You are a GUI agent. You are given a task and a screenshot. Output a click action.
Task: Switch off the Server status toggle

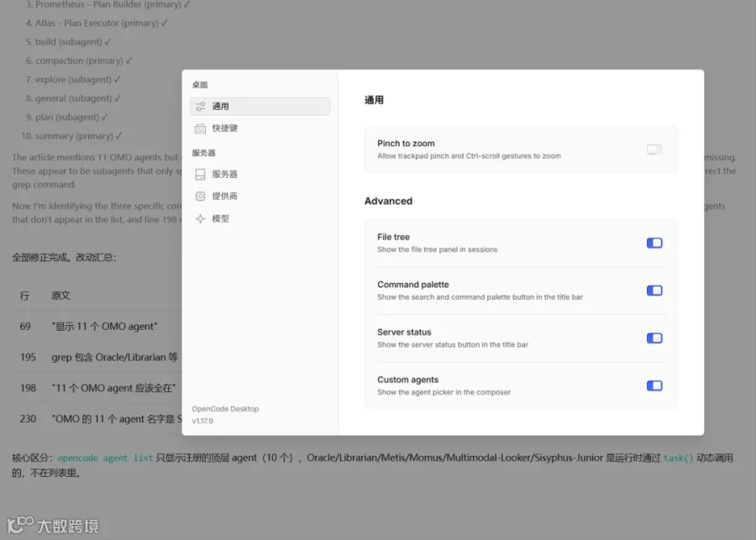coord(654,338)
